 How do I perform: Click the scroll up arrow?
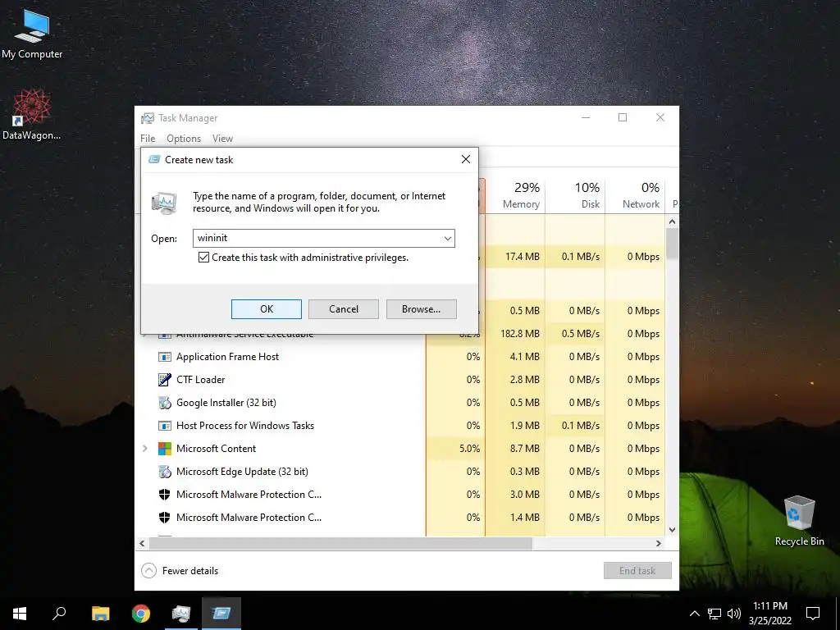click(x=673, y=221)
